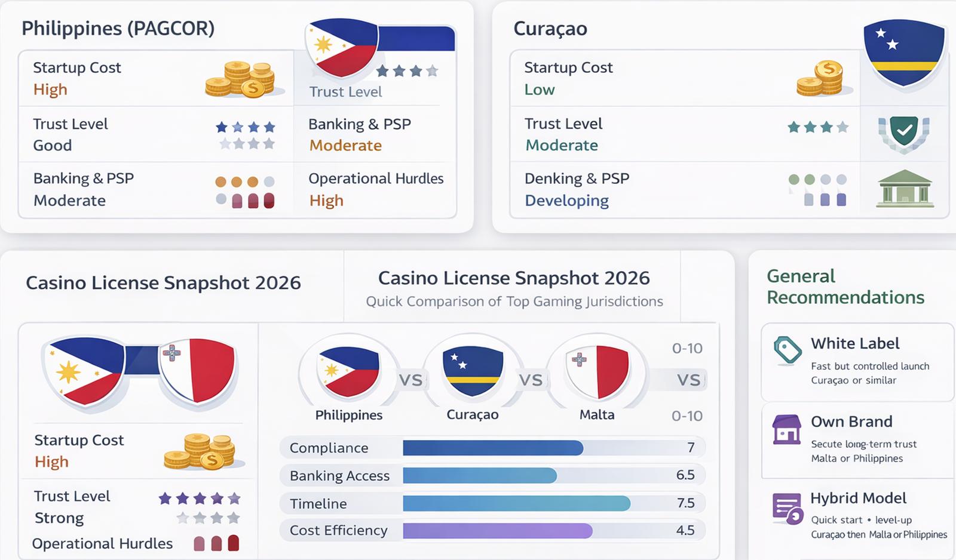Screen dimensions: 956x560
Task: Open the White Label recommendation title
Action: (x=855, y=343)
